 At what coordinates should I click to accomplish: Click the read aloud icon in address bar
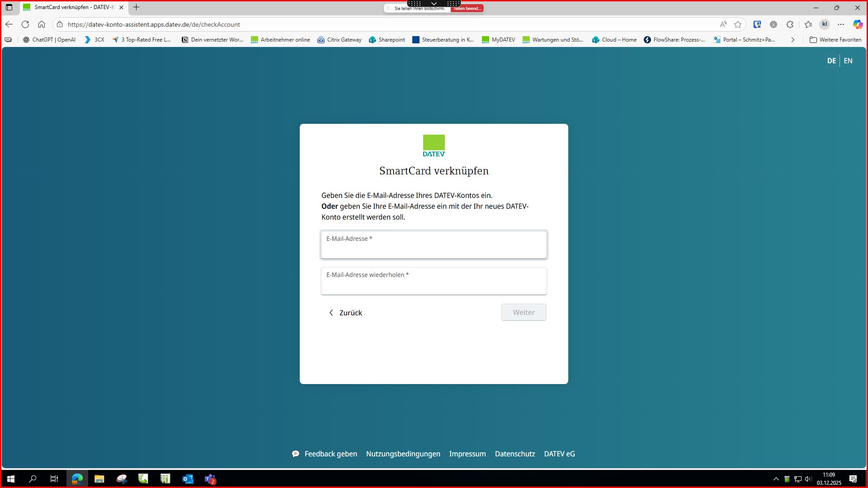[x=723, y=24]
